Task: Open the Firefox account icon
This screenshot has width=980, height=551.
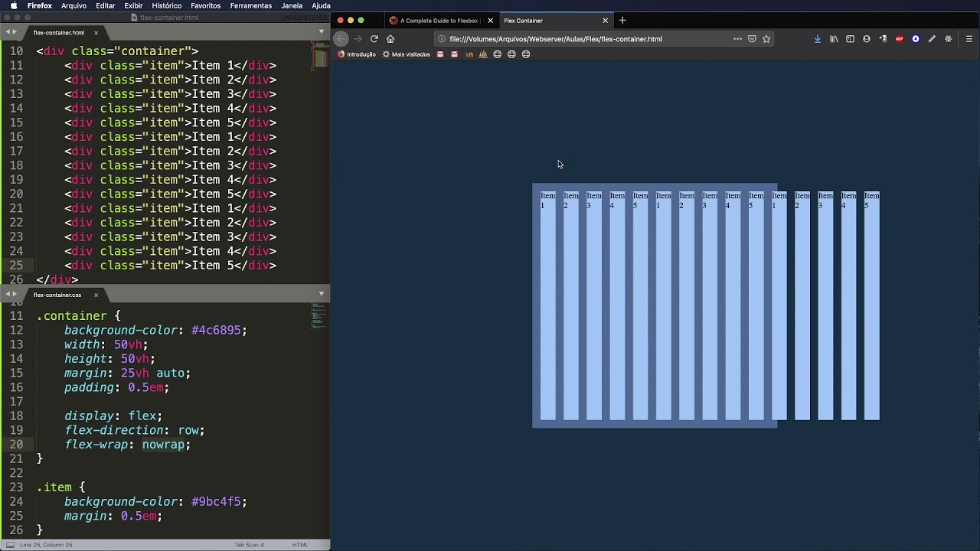Action: point(867,39)
